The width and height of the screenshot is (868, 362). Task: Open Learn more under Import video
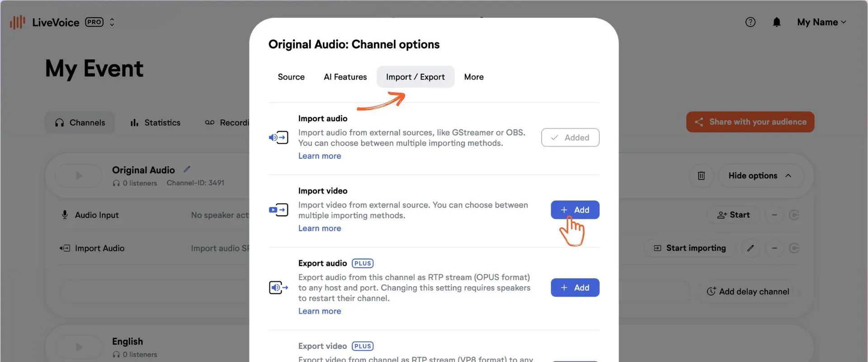tap(320, 229)
